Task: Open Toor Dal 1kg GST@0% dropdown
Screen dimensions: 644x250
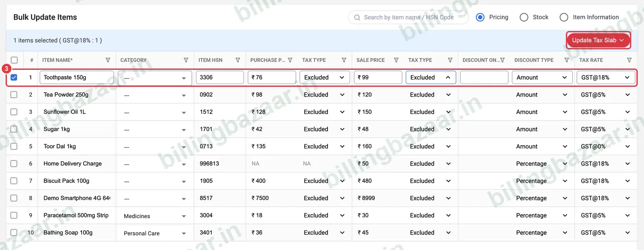Action: [x=605, y=146]
